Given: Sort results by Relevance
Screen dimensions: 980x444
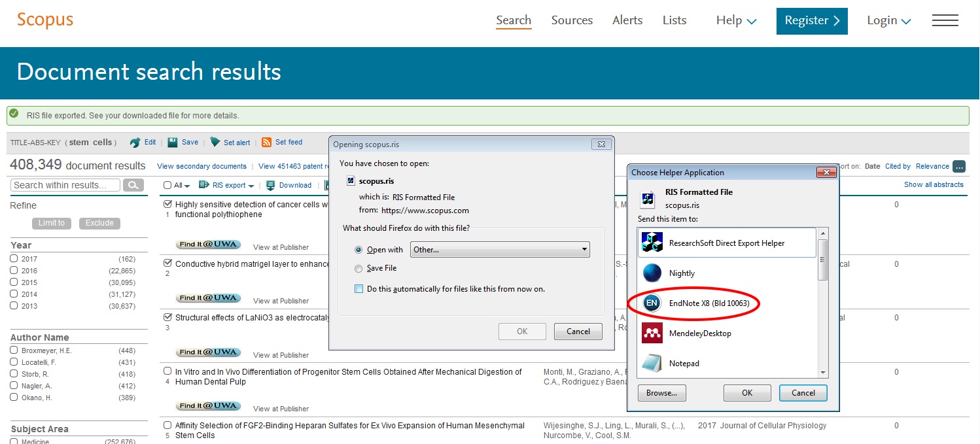Looking at the screenshot, I should pos(932,166).
